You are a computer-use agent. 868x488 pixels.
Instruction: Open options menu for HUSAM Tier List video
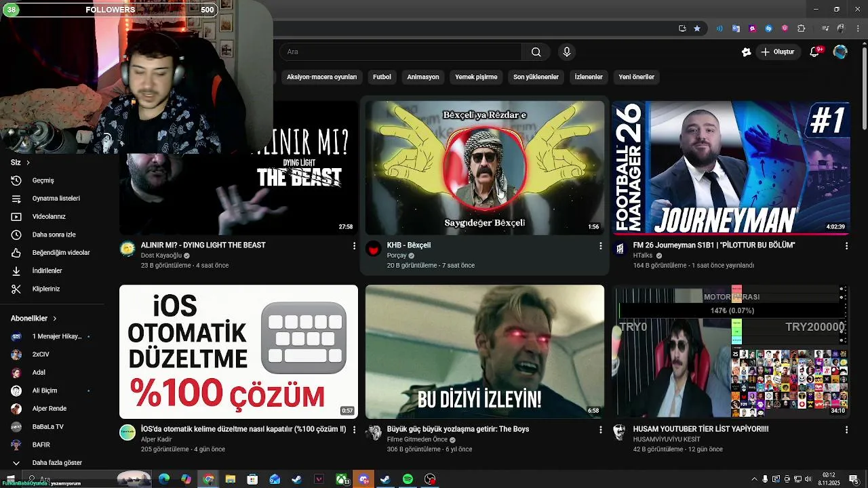click(846, 430)
